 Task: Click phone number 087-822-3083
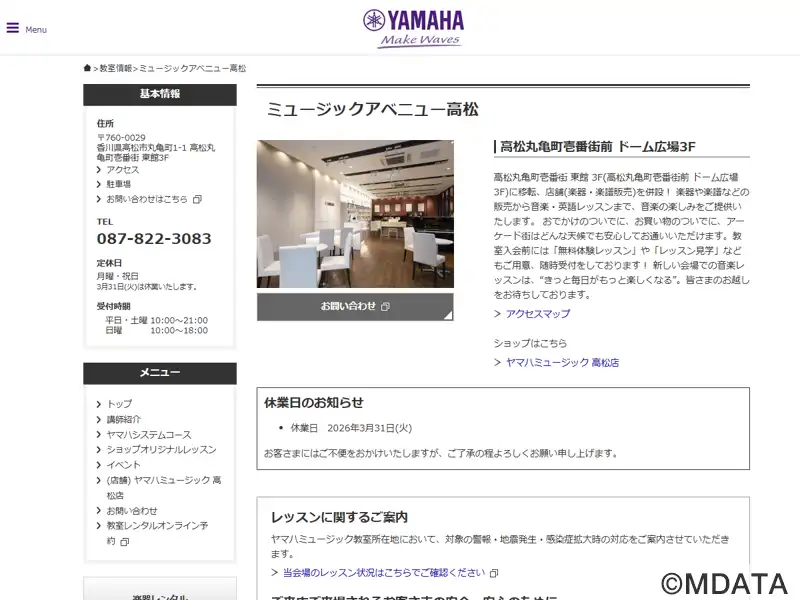154,239
